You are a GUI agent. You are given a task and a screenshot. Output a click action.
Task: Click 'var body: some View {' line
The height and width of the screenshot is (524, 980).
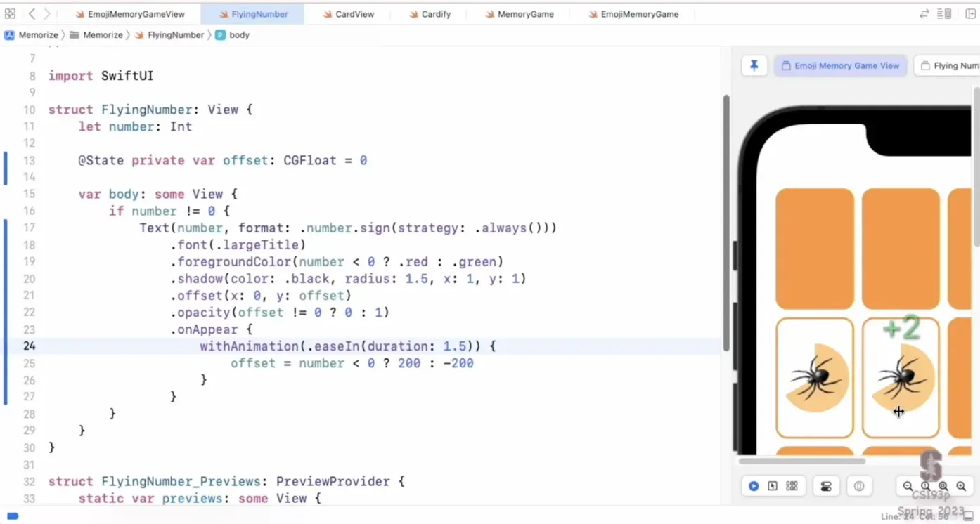coord(158,194)
